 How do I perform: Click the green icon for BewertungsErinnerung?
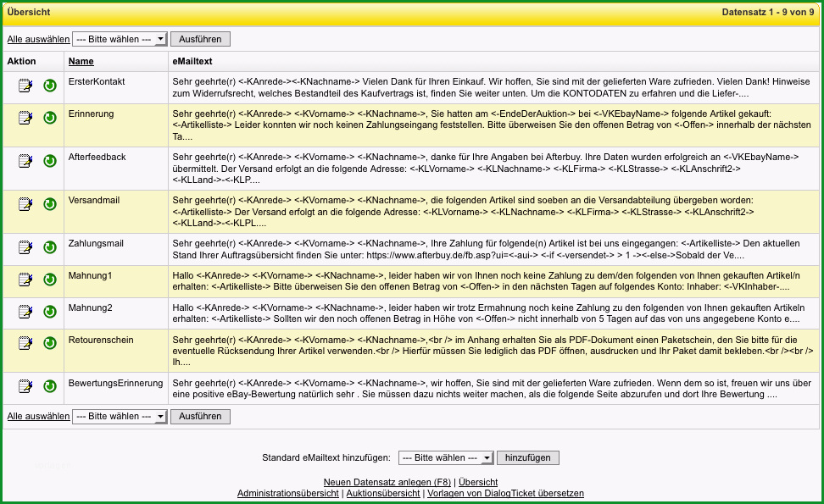(x=50, y=386)
